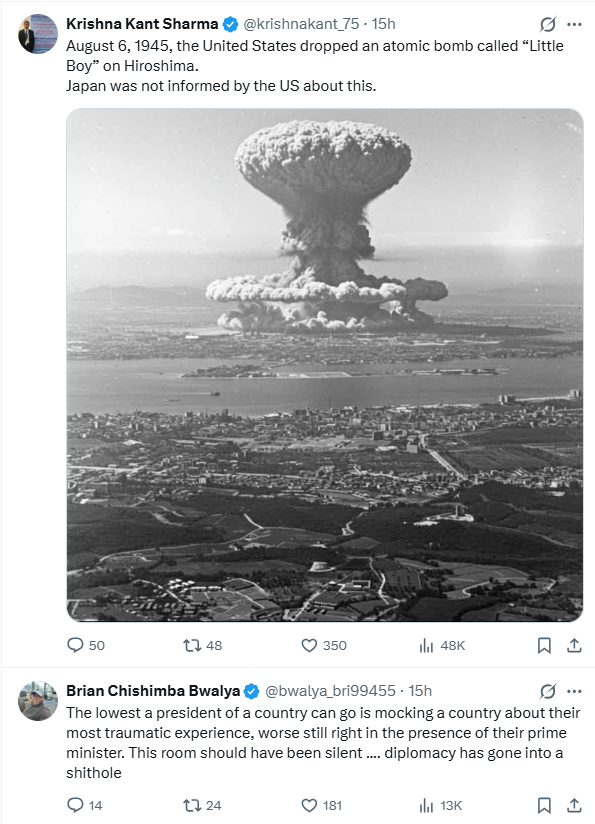Open Grok analysis on Krishna's tweet
This screenshot has height=824, width=595.
[546, 21]
